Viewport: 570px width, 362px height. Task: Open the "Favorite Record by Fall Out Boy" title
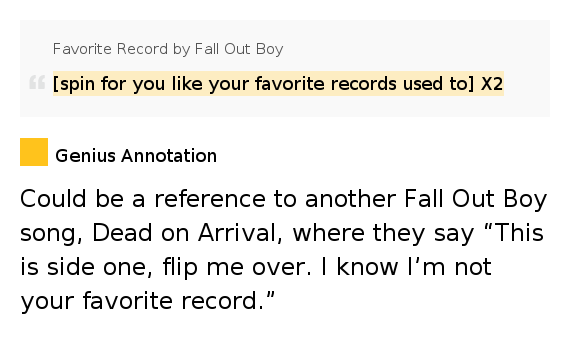click(x=168, y=49)
